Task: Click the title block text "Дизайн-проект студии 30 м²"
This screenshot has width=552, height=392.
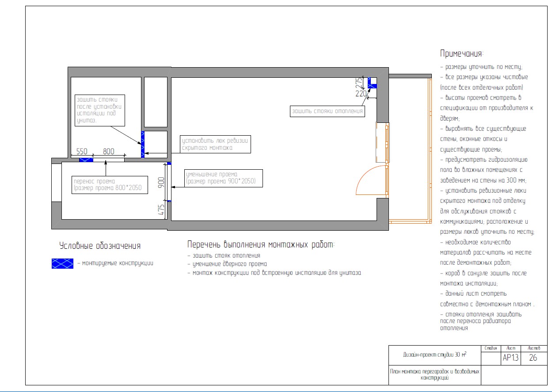Action: pyautogui.click(x=435, y=354)
